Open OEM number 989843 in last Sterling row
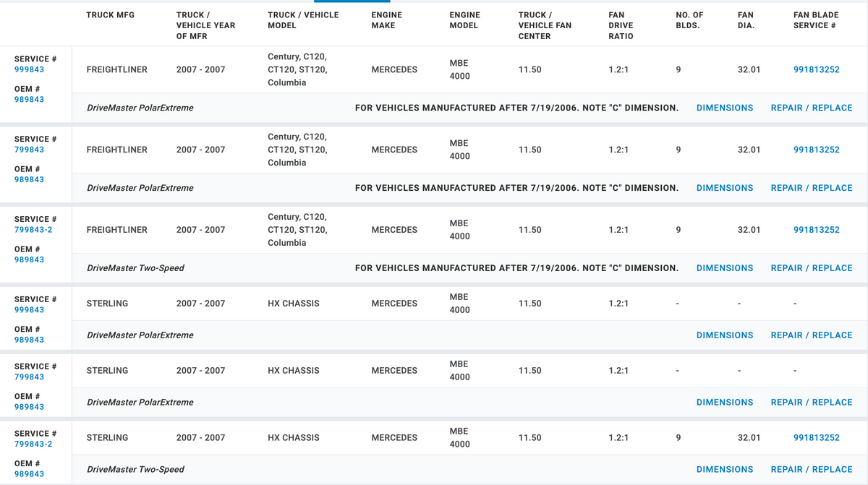 [x=29, y=474]
